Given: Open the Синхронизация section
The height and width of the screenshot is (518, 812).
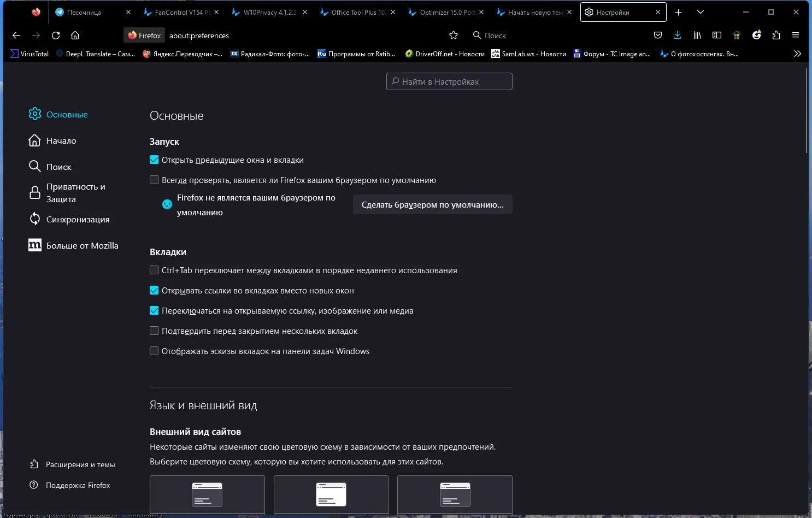Looking at the screenshot, I should (69, 219).
